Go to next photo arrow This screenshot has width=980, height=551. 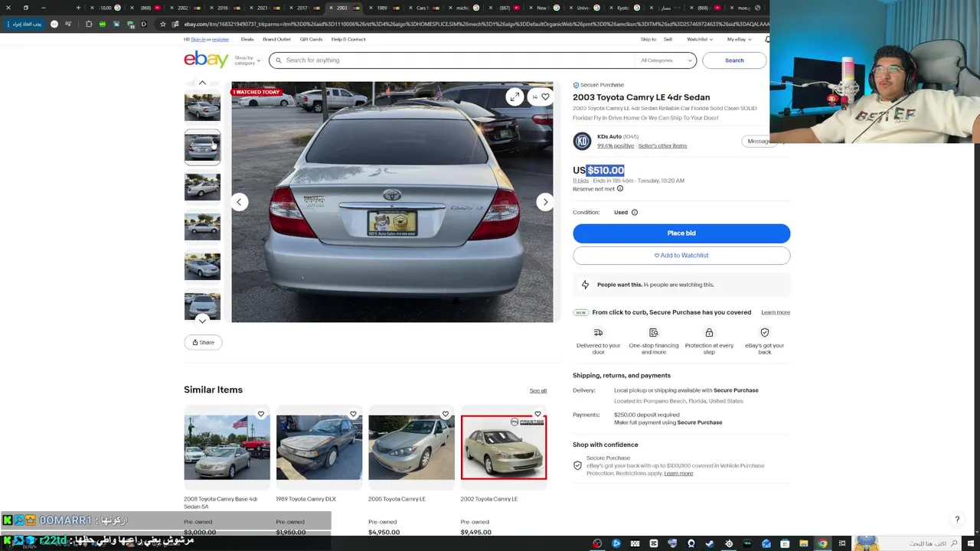[545, 202]
